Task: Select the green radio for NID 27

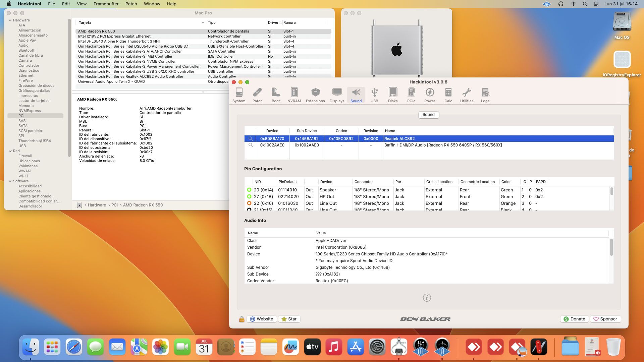Action: coord(249,196)
